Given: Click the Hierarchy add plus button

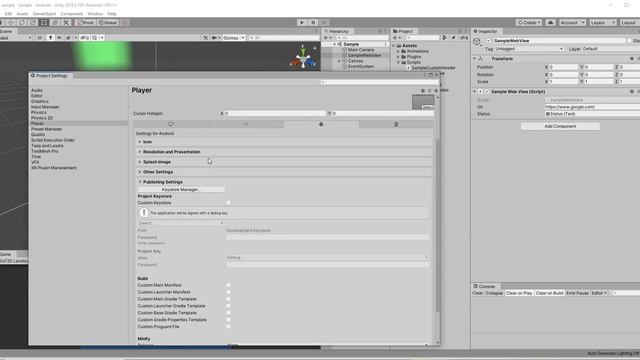Looking at the screenshot, I should point(327,38).
